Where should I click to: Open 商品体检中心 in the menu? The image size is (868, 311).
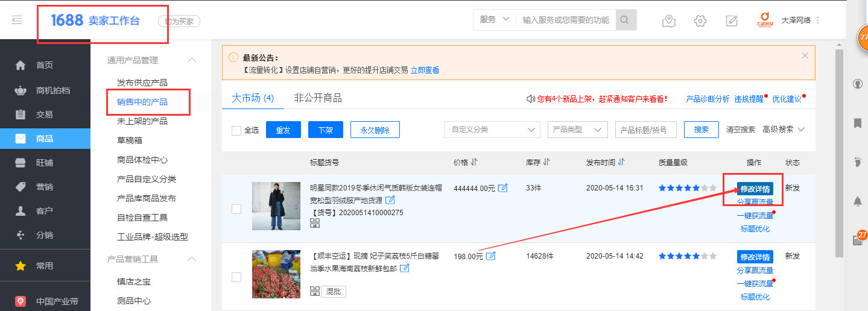[x=142, y=160]
